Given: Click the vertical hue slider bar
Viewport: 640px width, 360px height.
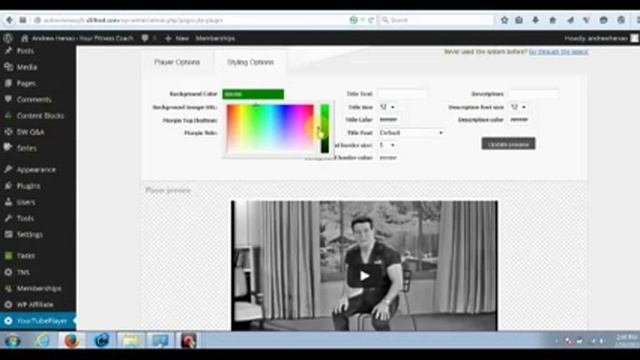Looking at the screenshot, I should click(x=324, y=128).
